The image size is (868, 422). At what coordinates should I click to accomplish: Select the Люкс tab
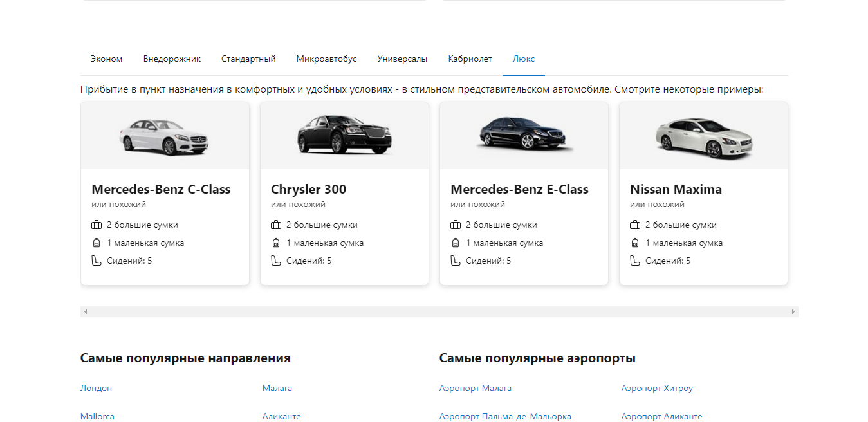coord(524,59)
